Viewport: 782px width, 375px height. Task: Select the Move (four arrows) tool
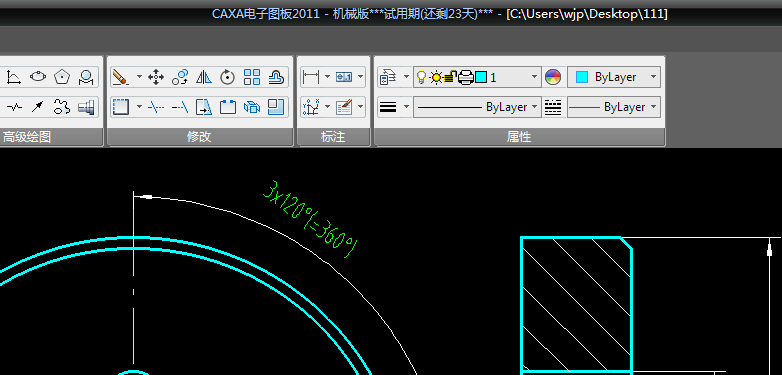coord(156,77)
